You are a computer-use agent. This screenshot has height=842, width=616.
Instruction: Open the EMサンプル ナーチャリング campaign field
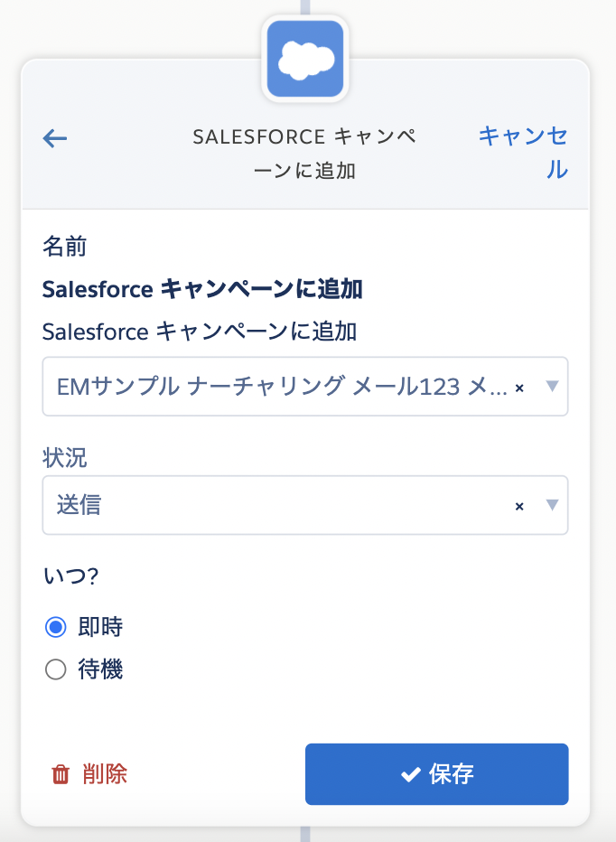305,386
